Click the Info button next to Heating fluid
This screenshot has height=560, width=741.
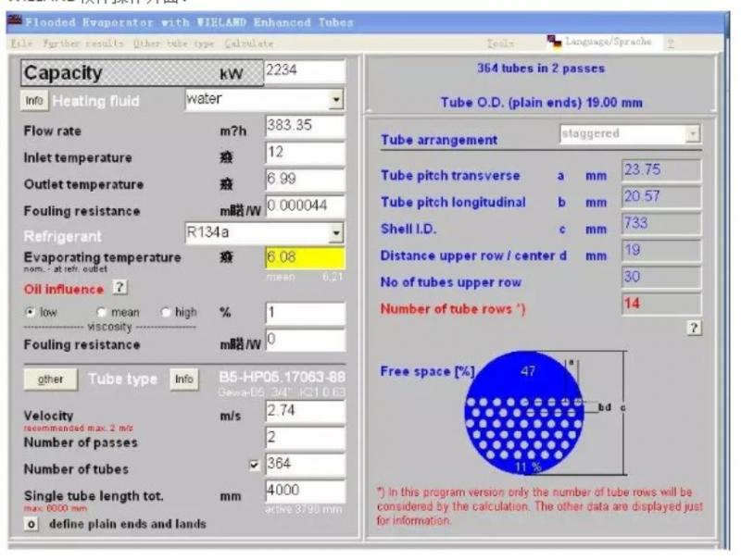[x=34, y=101]
